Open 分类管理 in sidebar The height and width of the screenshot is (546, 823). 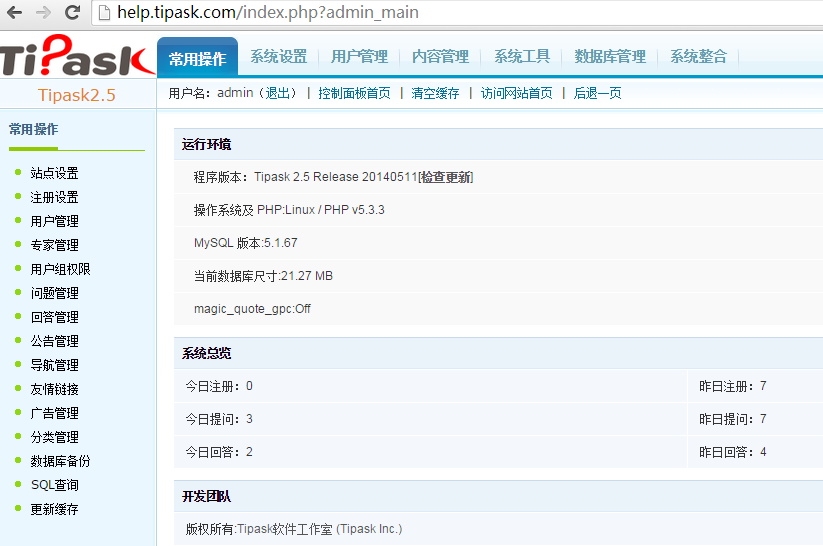[x=55, y=437]
